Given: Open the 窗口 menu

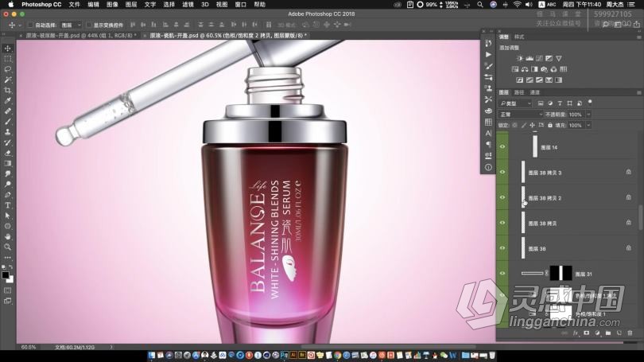Looking at the screenshot, I should [241, 5].
